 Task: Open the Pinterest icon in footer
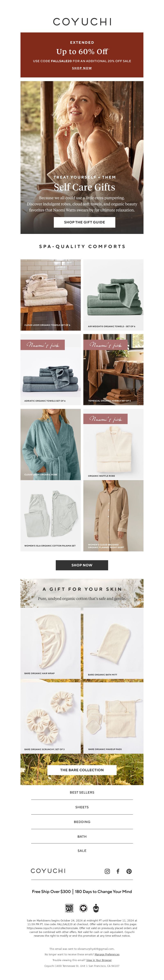[129, 871]
